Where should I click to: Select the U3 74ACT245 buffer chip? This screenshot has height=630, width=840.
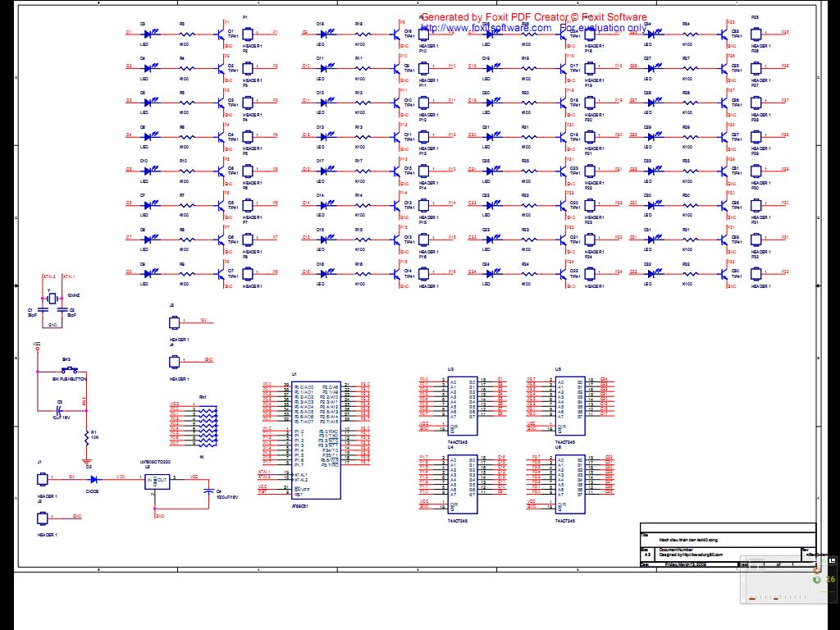tap(463, 405)
